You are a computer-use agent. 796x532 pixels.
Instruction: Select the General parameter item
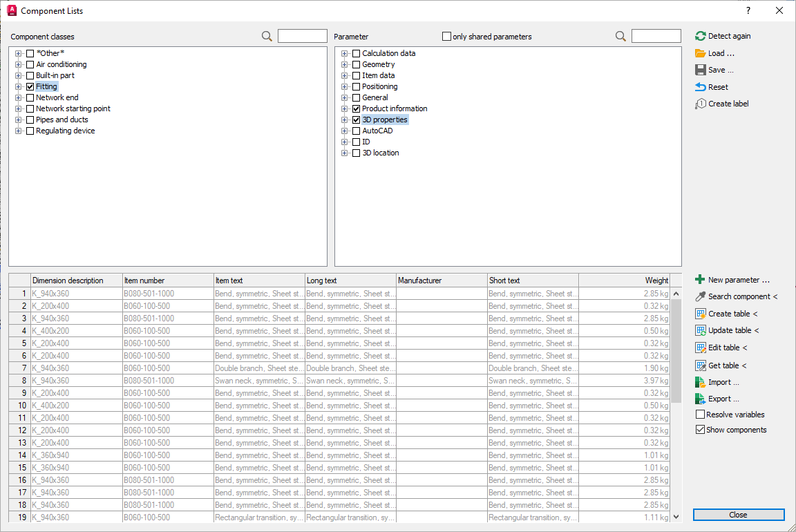click(375, 97)
